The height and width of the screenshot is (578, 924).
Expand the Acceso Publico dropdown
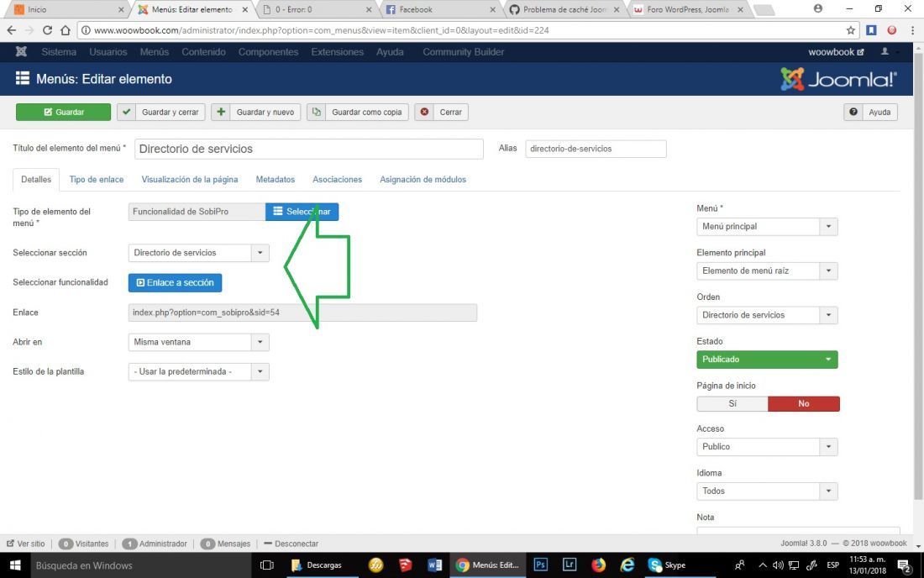[x=767, y=447]
